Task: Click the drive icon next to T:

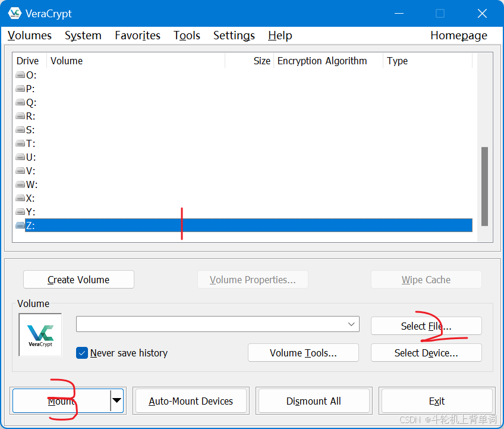Action: [20, 143]
